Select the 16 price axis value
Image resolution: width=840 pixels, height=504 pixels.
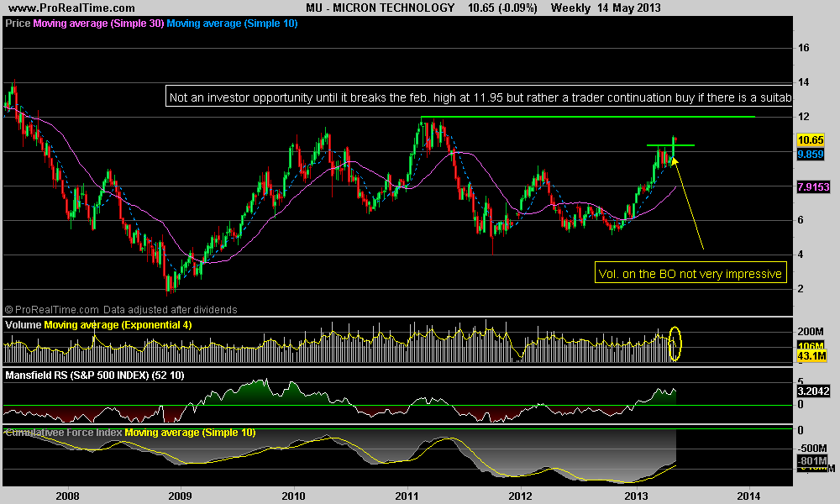[x=804, y=48]
